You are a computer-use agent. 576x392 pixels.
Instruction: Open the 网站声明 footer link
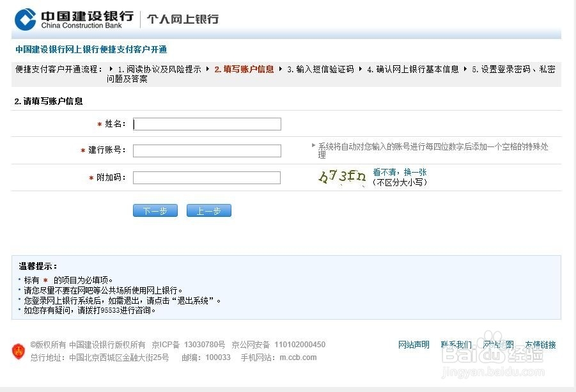click(x=414, y=345)
